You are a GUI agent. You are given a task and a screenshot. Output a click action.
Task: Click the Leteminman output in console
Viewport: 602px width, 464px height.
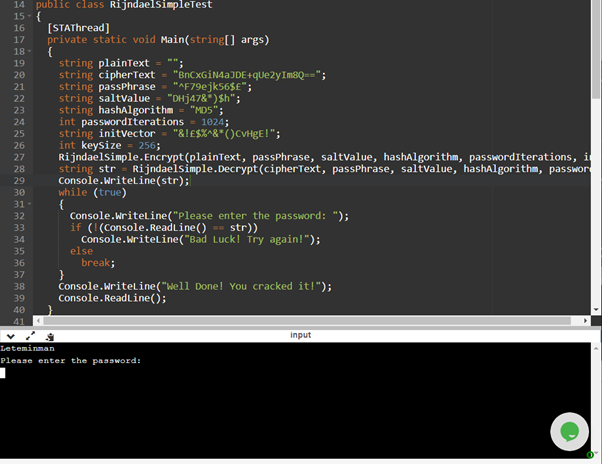click(x=27, y=348)
